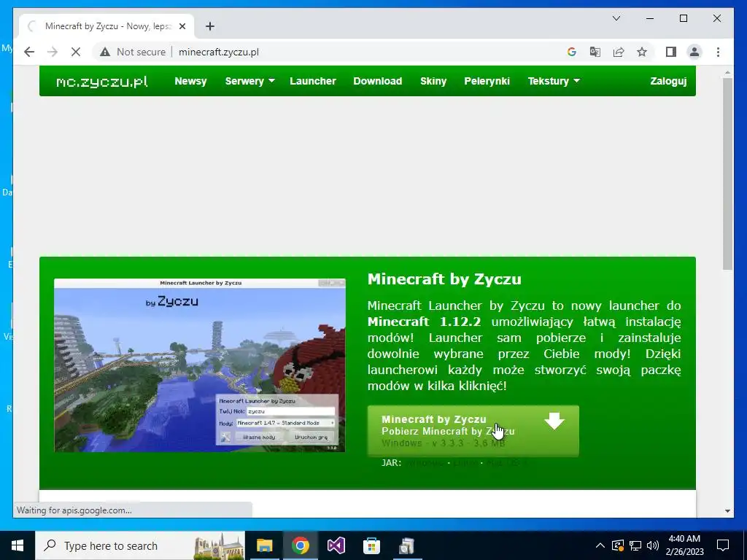Open the Newsy menu item
Image resolution: width=747 pixels, height=560 pixels.
(190, 81)
